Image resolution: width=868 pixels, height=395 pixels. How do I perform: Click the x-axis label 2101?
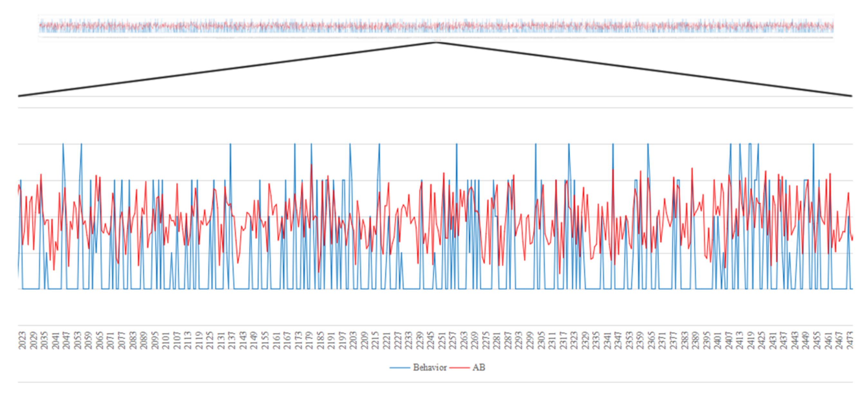point(165,340)
